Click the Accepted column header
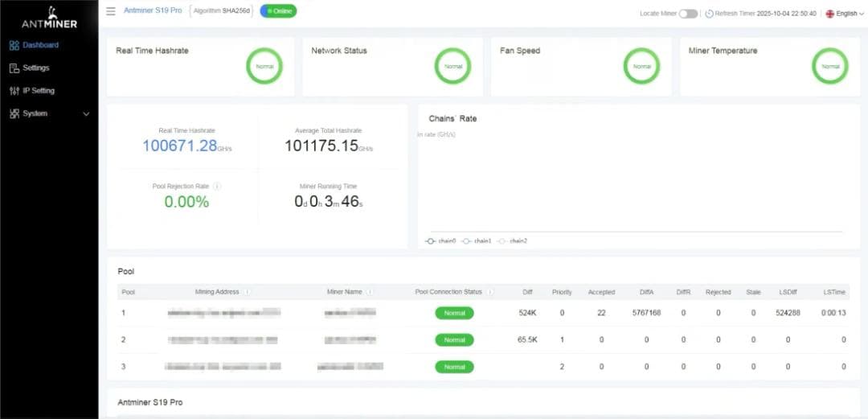The height and width of the screenshot is (419, 868). [601, 292]
